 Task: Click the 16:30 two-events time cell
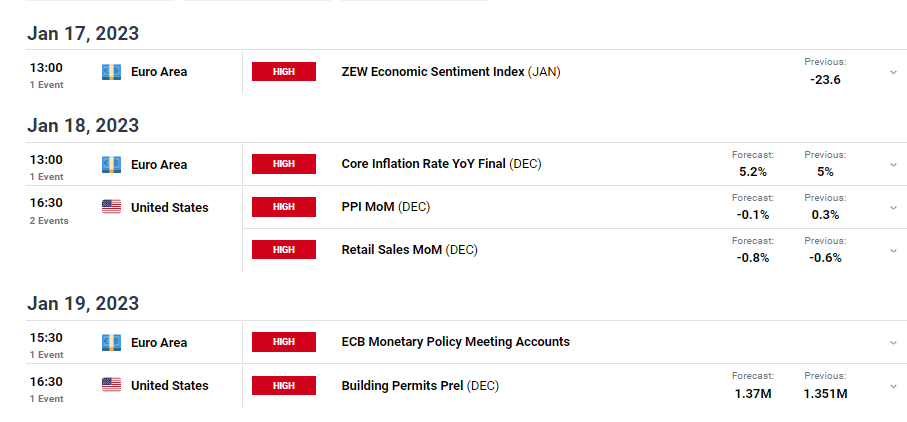tap(49, 210)
